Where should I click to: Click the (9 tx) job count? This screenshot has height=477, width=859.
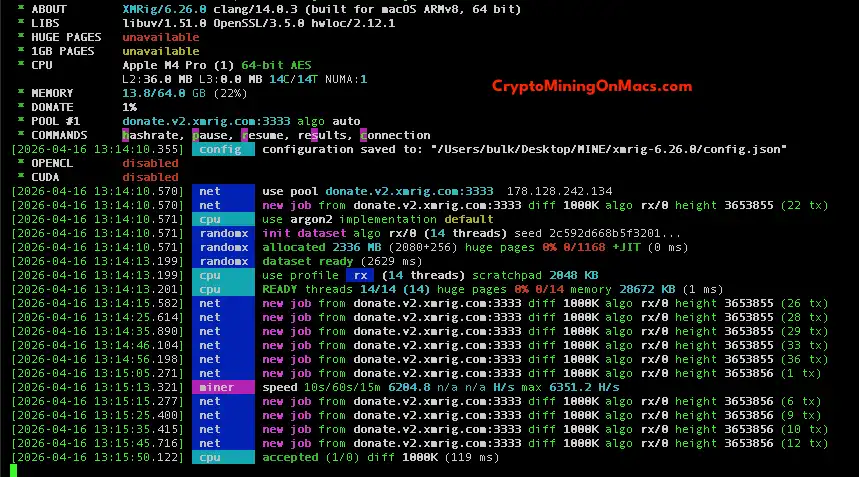pyautogui.click(x=801, y=416)
